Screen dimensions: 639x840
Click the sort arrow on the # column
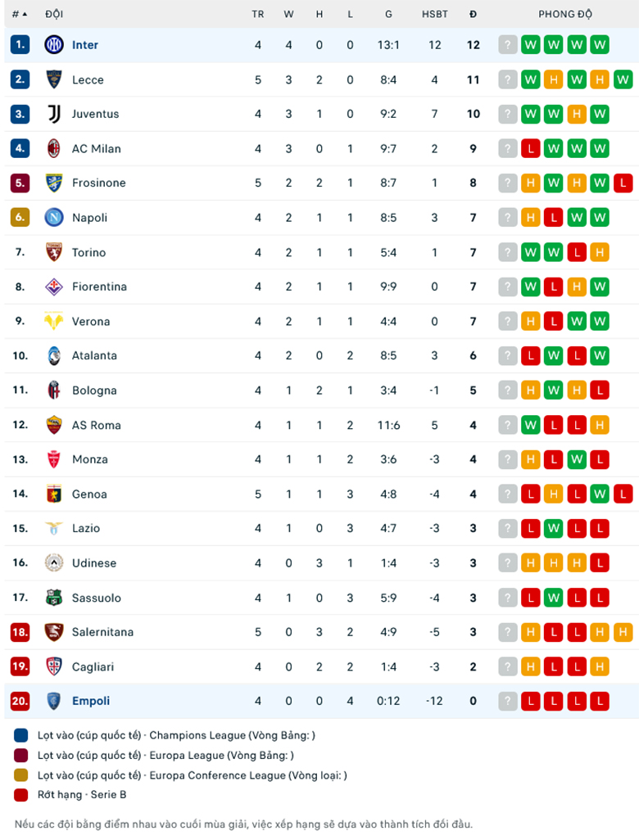(x=23, y=14)
